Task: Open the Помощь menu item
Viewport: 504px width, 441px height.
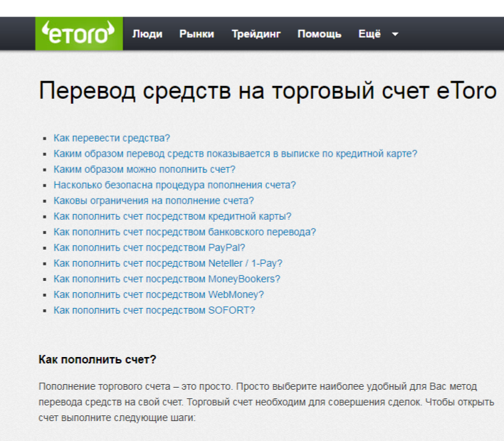Action: pyautogui.click(x=320, y=34)
